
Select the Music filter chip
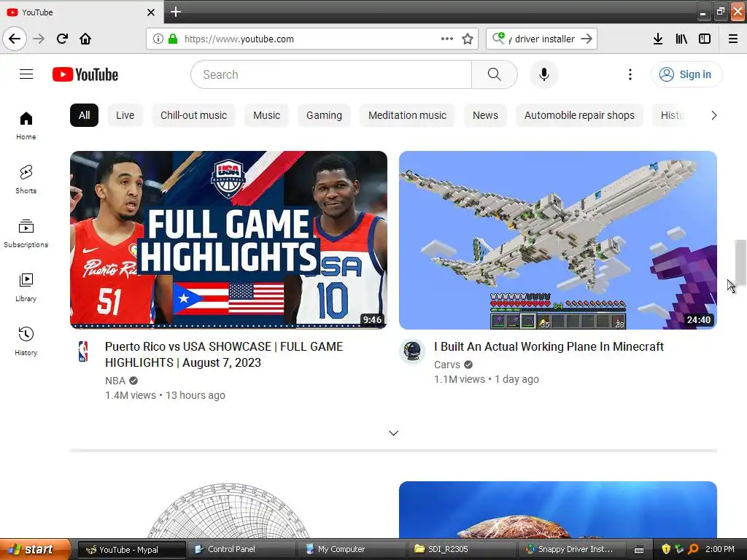point(267,115)
